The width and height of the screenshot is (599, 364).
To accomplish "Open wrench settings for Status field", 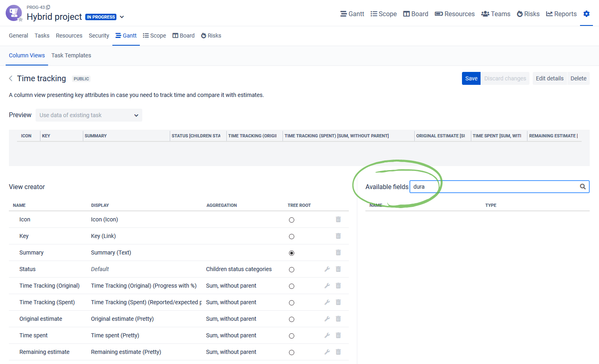I will coord(327,269).
